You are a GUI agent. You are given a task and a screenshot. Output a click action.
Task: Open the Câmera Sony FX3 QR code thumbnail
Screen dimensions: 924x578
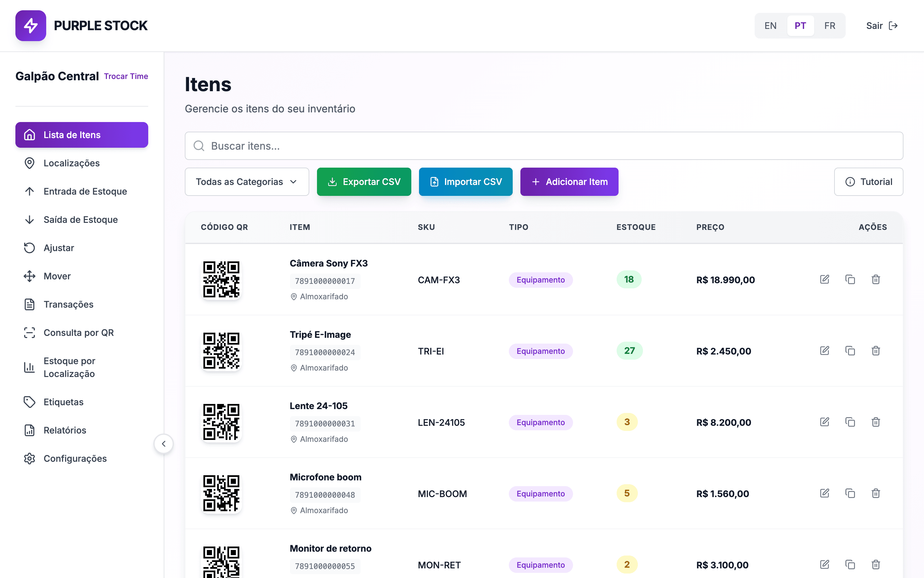(x=221, y=279)
